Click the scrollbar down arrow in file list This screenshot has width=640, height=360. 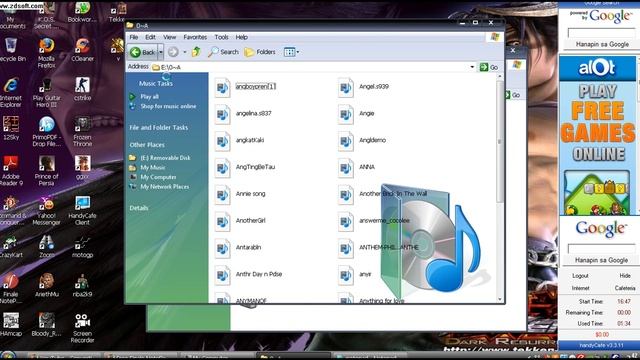point(500,299)
